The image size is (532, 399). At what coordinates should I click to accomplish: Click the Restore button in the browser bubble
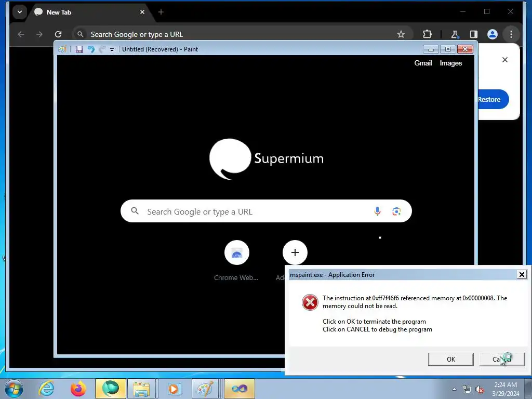[494, 99]
